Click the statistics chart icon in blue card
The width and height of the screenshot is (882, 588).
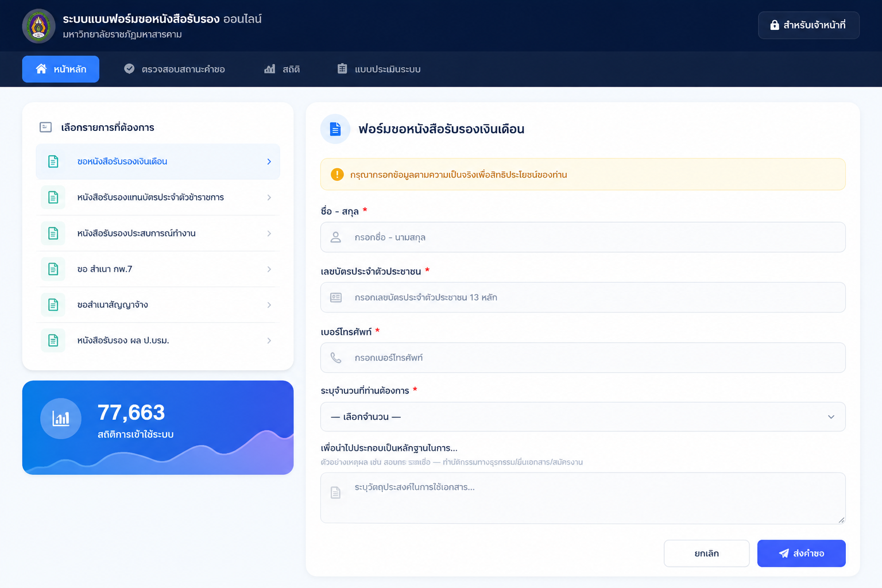point(61,419)
